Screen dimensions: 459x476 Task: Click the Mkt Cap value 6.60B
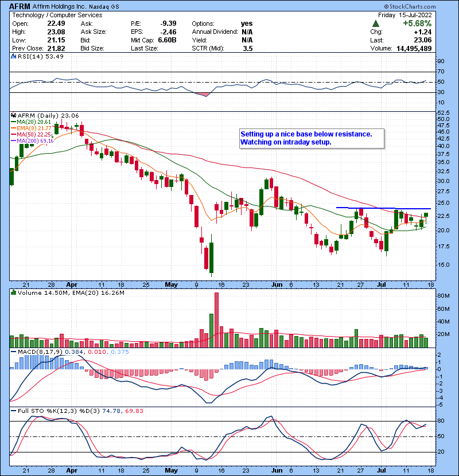point(167,40)
